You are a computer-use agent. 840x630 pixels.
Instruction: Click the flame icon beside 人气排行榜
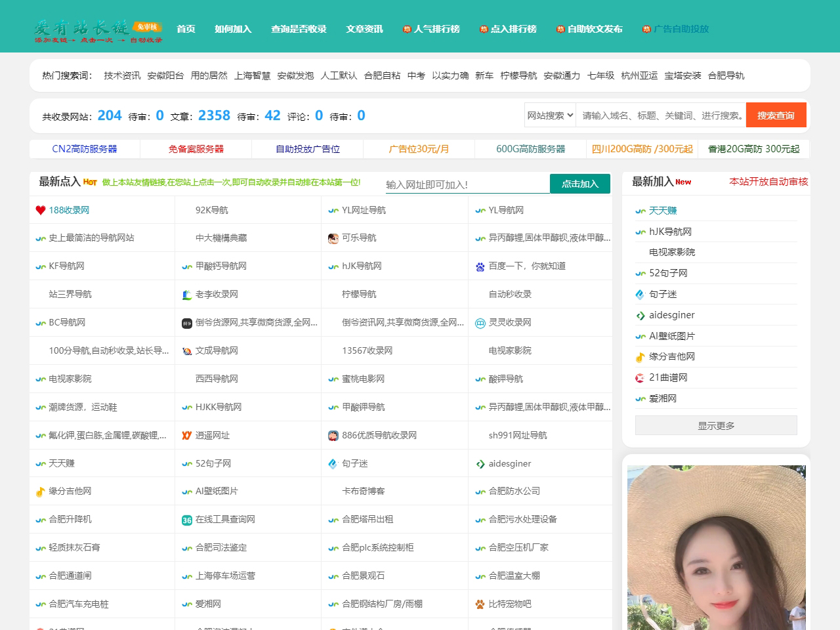tap(408, 28)
